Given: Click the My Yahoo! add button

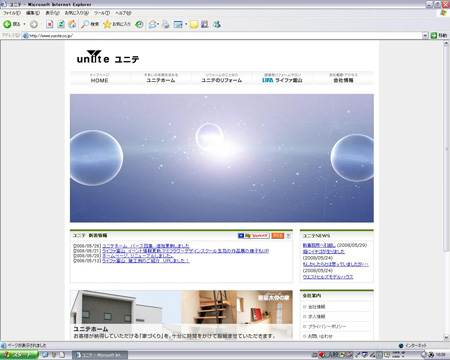Looking at the screenshot, I should 254,236.
